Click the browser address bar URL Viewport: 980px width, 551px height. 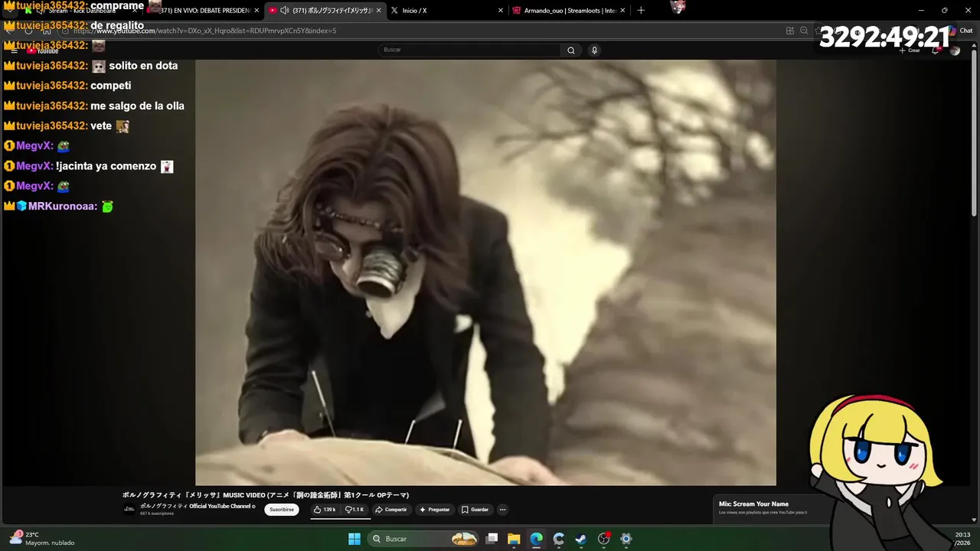click(205, 31)
